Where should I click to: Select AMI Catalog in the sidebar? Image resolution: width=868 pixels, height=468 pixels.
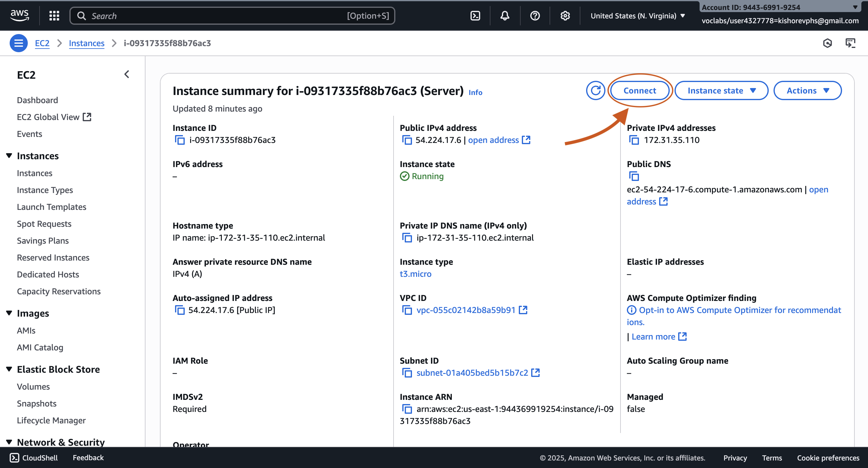[x=40, y=347]
